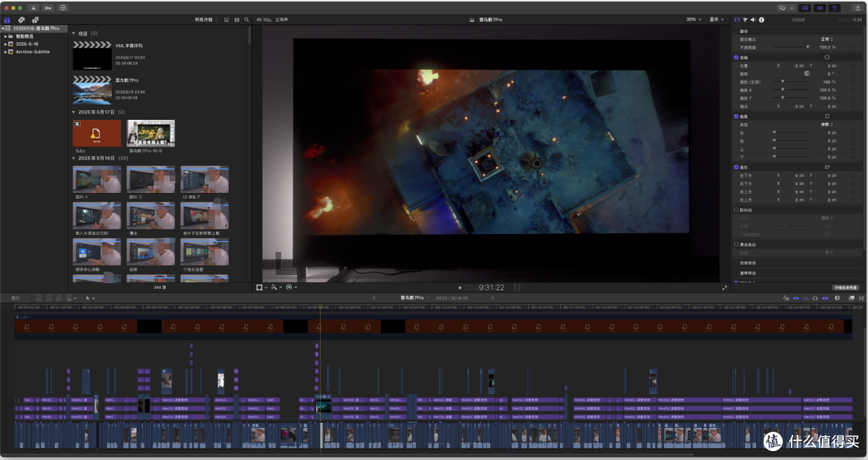This screenshot has width=868, height=460.
Task: Adjust the 不透明度 opacity slider
Action: pos(792,47)
